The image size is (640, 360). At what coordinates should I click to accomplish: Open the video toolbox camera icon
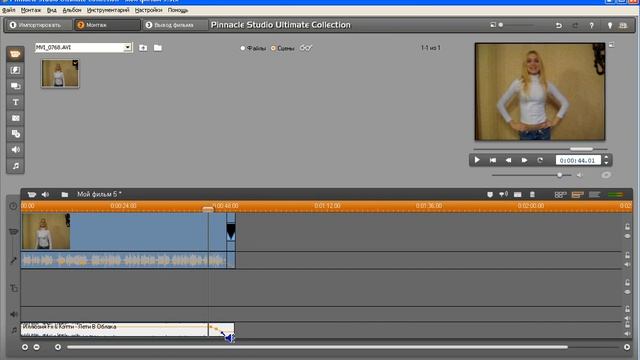(31, 194)
